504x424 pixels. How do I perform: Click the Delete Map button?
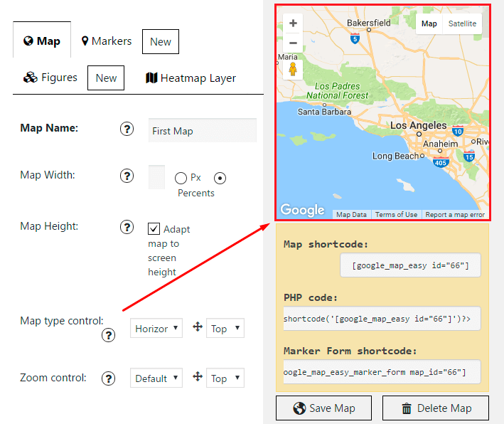(436, 408)
